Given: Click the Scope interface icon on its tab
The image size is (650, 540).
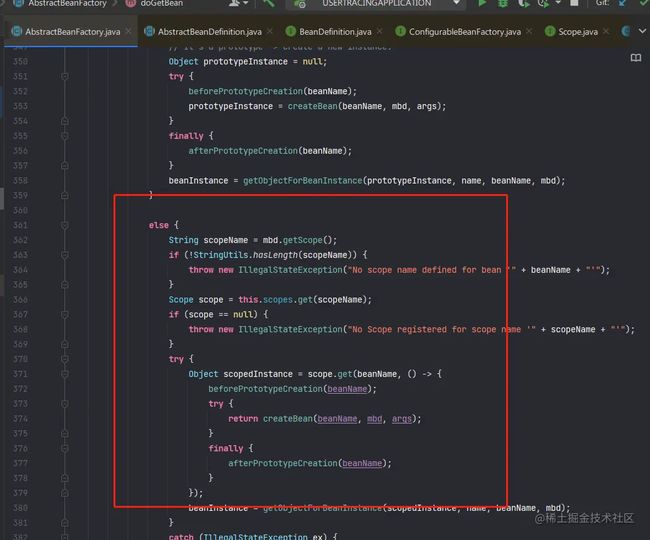Looking at the screenshot, I should pos(550,31).
